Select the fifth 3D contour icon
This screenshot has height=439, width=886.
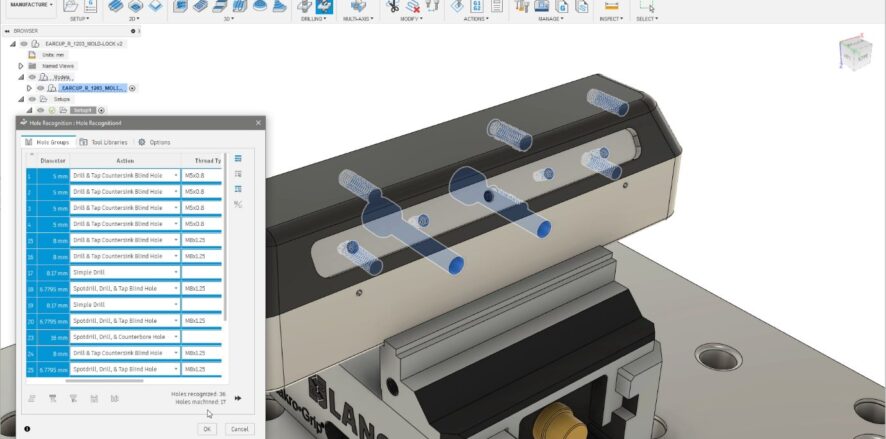pyautogui.click(x=259, y=6)
